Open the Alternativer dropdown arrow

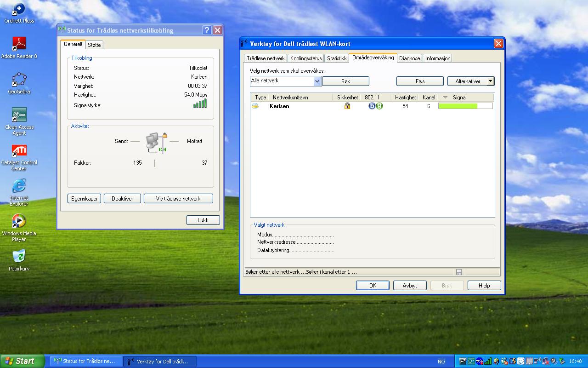tap(490, 81)
